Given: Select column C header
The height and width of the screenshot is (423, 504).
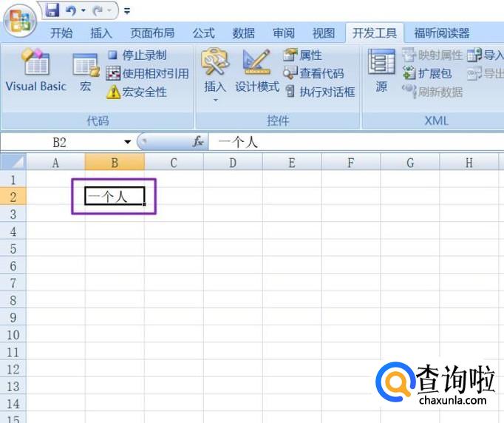Looking at the screenshot, I should coord(174,163).
